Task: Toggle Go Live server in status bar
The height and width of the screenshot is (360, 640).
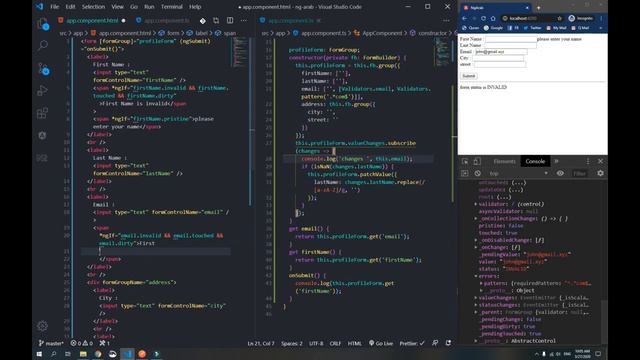Action: pyautogui.click(x=381, y=343)
